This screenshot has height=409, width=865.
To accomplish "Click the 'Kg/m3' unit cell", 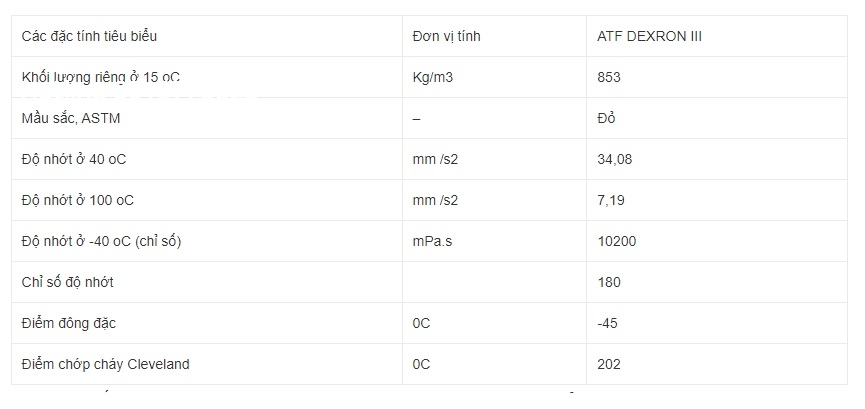I will coord(435,77).
